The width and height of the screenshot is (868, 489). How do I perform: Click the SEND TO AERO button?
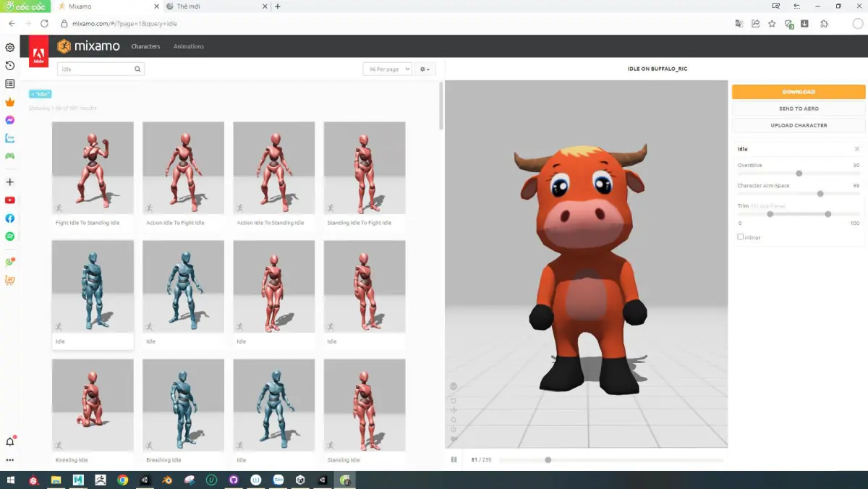(799, 109)
